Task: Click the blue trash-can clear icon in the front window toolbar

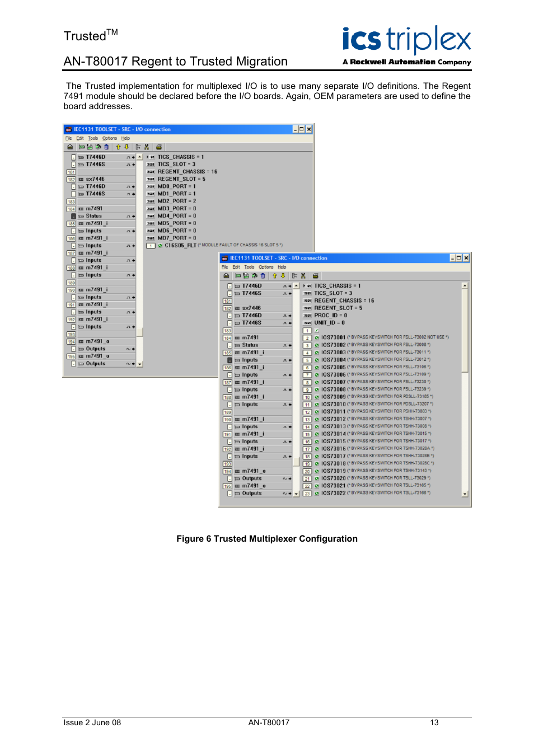Action: pos(263,276)
